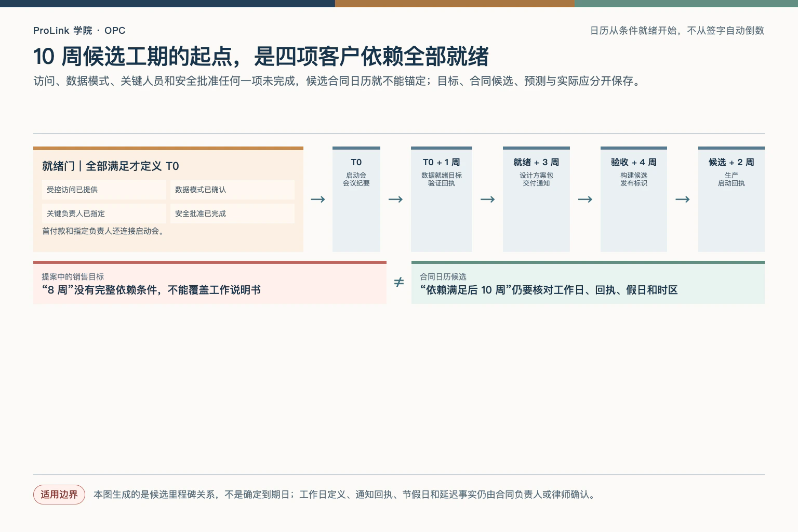
Task: Select the footer note starting with 本图生成的是候选里程碑关系
Action: click(x=344, y=495)
